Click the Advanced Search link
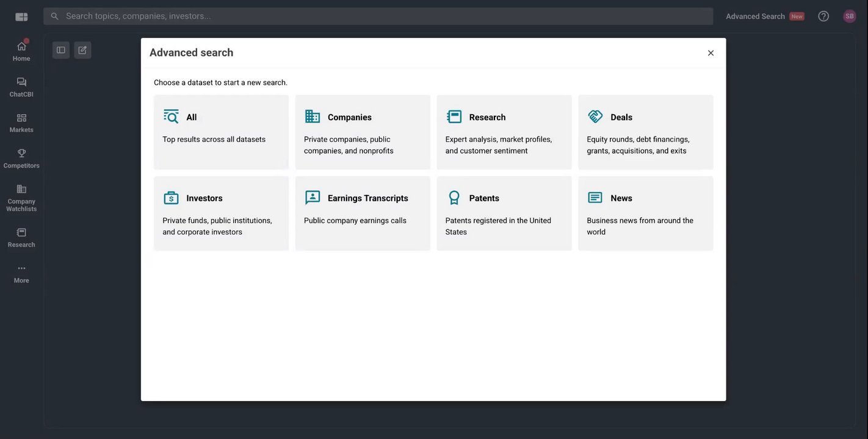This screenshot has height=439, width=868. (755, 16)
